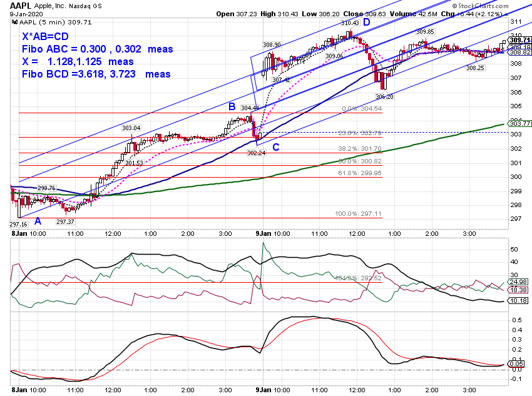The height and width of the screenshot is (396, 532).
Task: Select the 308.25 price callout
Action: click(475, 68)
